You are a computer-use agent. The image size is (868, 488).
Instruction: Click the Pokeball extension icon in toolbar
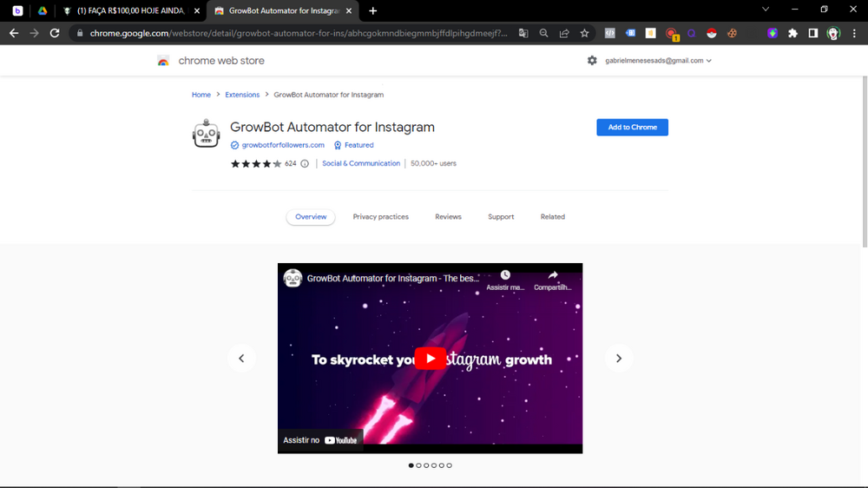(x=712, y=33)
